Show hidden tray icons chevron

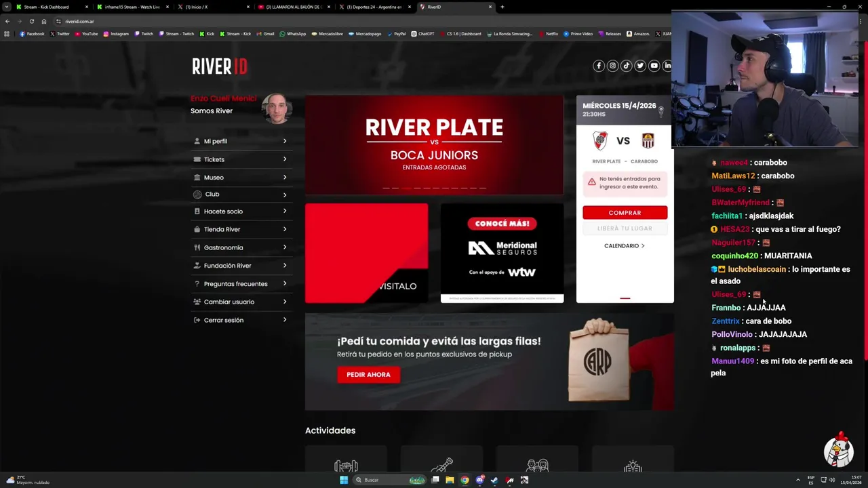tap(798, 480)
